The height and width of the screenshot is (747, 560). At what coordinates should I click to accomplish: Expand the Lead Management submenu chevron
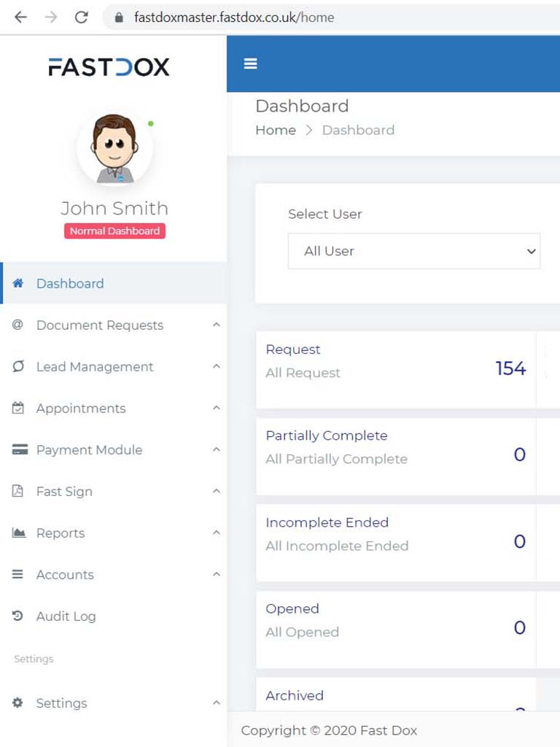point(216,367)
